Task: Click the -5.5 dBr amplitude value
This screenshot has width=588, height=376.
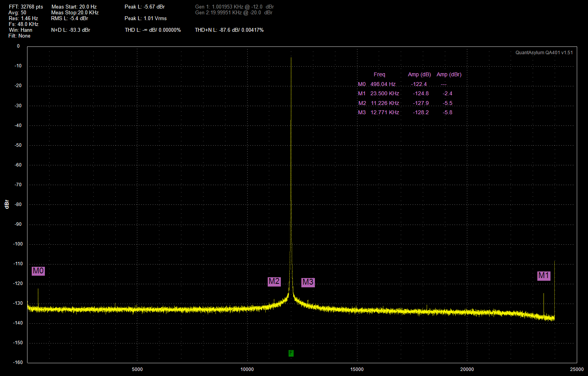Action: click(x=448, y=103)
